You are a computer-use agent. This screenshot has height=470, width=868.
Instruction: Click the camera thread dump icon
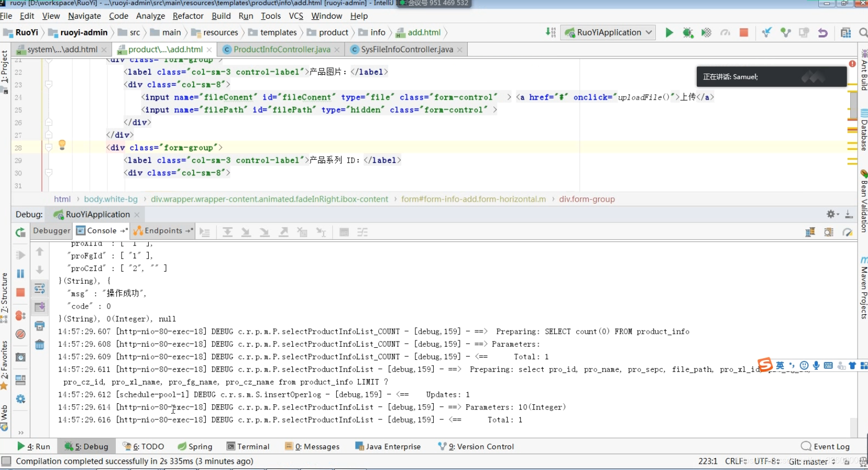20,358
